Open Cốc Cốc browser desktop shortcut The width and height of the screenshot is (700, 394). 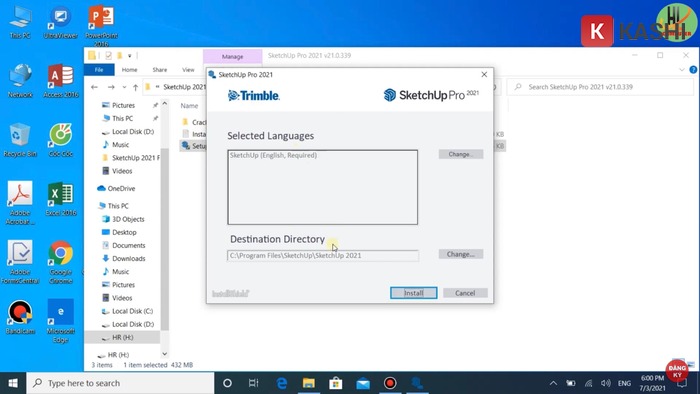[x=61, y=140]
